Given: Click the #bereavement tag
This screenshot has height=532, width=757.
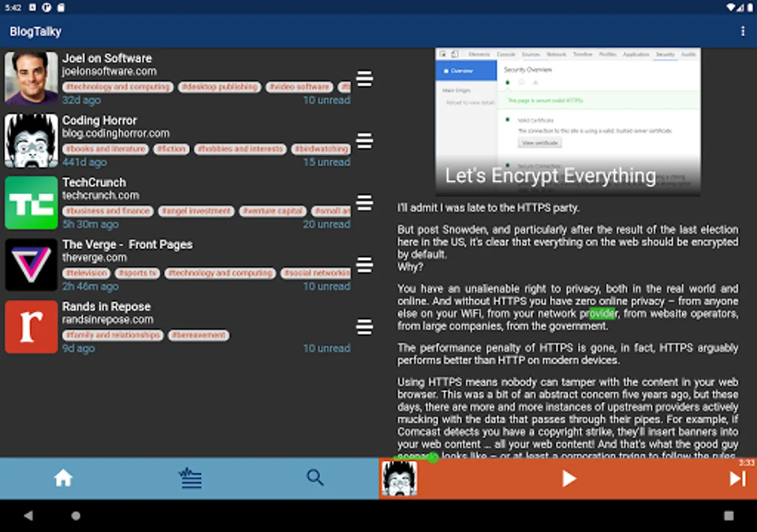Looking at the screenshot, I should click(199, 335).
